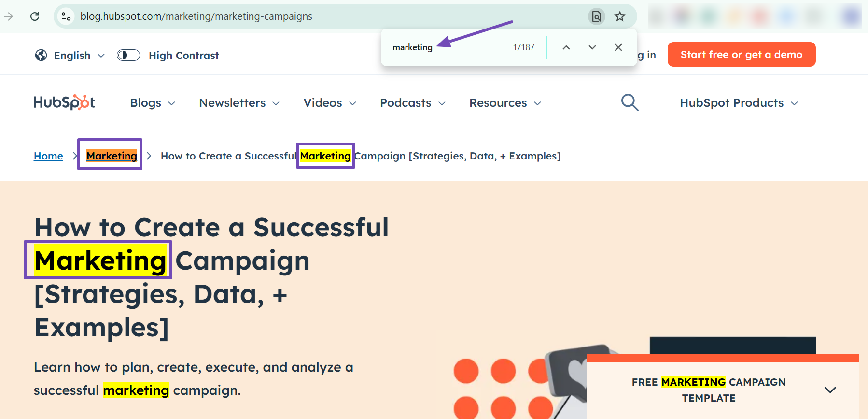Open HubSpot site search magnifier
The image size is (868, 419).
tap(630, 102)
